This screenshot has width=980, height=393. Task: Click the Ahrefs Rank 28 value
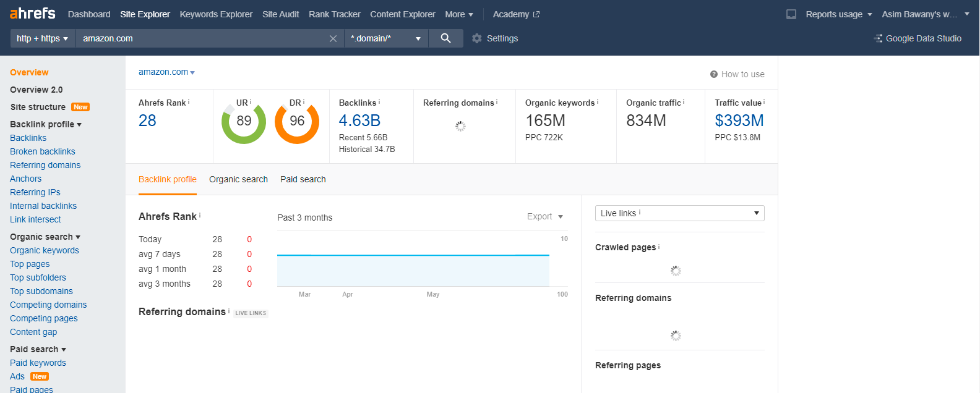[x=147, y=120]
